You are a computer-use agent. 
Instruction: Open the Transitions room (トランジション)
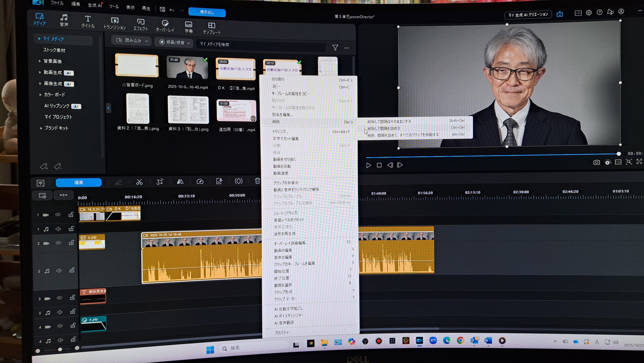(x=115, y=23)
